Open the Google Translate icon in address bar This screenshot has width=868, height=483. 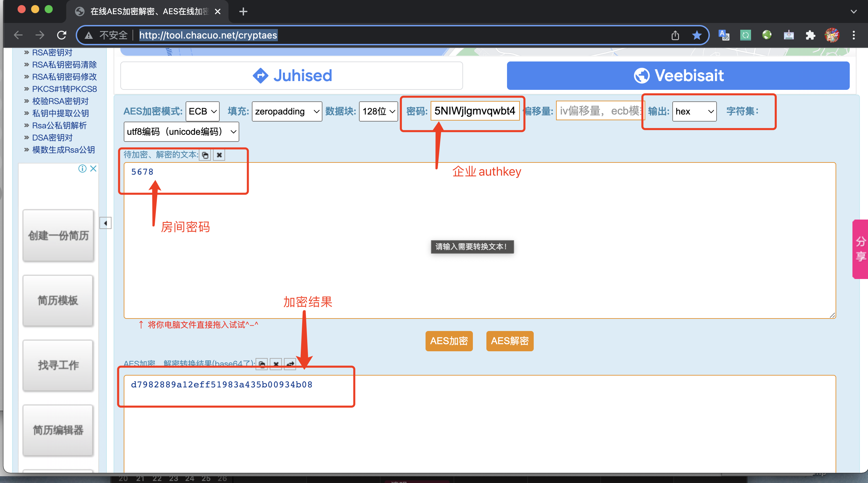(724, 35)
